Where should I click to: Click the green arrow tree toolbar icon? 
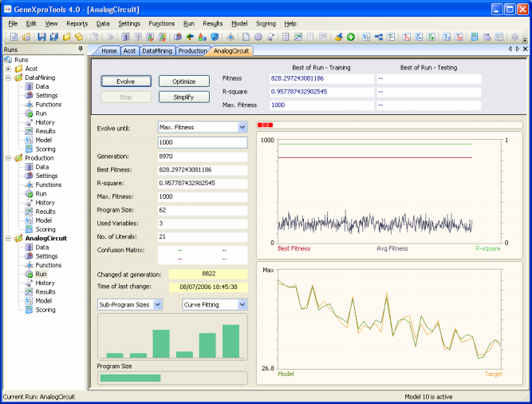tap(190, 37)
